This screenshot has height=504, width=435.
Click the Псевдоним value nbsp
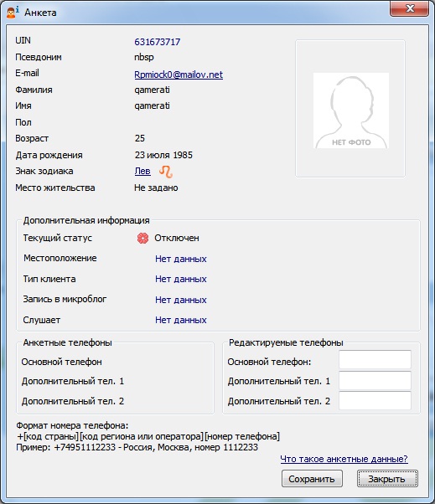(144, 57)
